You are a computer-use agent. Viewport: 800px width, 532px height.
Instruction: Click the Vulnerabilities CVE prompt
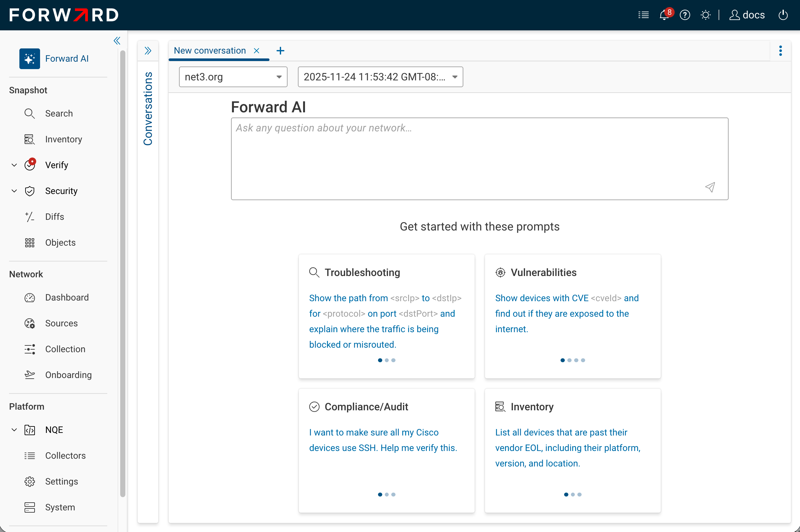coord(567,313)
